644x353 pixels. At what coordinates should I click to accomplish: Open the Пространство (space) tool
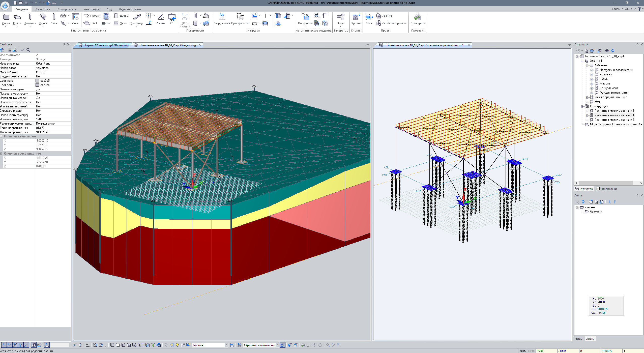pos(241,20)
